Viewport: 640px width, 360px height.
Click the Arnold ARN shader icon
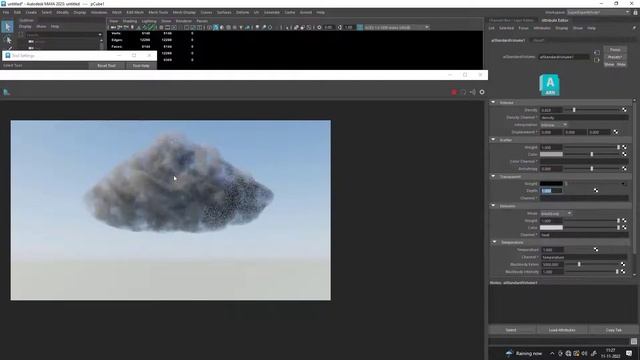[x=550, y=85]
